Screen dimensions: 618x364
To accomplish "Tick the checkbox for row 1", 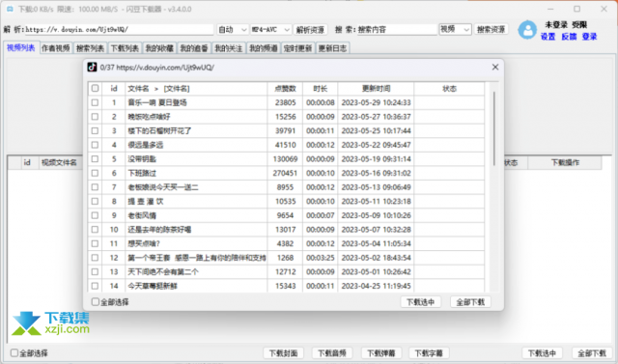I will pyautogui.click(x=95, y=102).
